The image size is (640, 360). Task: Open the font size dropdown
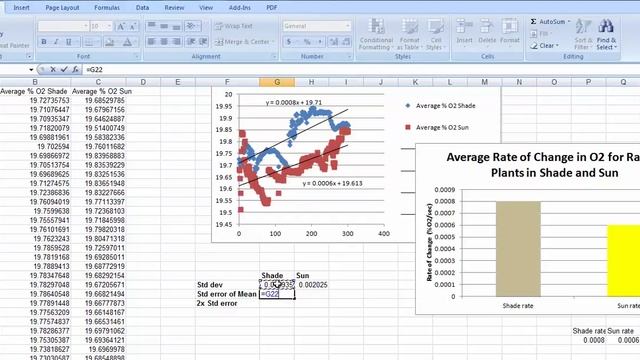pos(109,27)
